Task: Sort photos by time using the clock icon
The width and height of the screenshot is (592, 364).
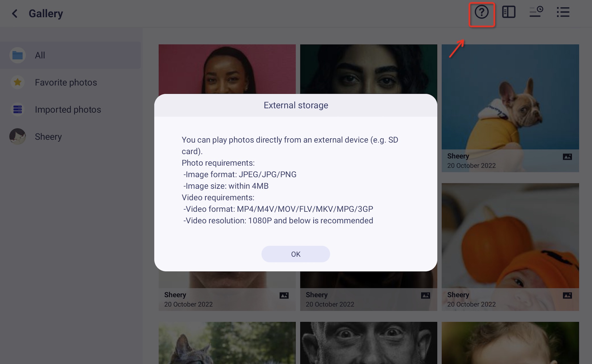Action: (536, 12)
